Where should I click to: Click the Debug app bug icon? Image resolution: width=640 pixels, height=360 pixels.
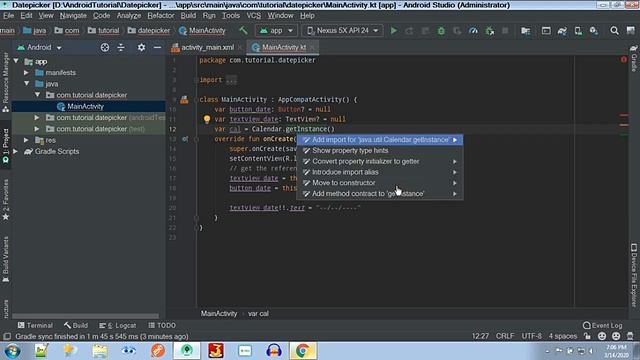click(441, 31)
